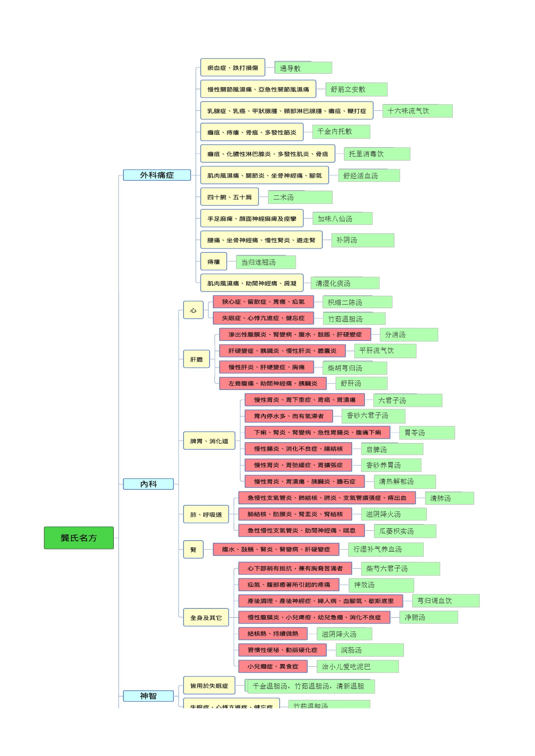Select the green 舒肝汤 node
Viewport: 535px width, 756px height.
click(x=362, y=383)
